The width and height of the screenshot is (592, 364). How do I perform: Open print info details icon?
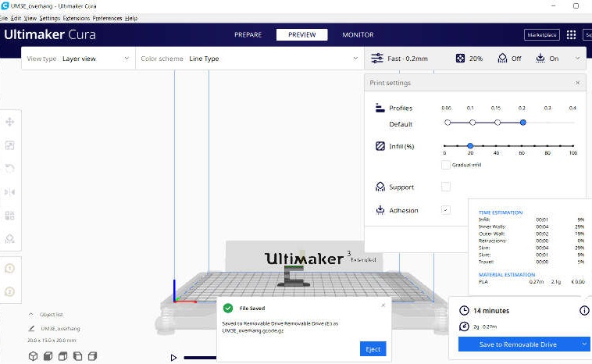584,310
